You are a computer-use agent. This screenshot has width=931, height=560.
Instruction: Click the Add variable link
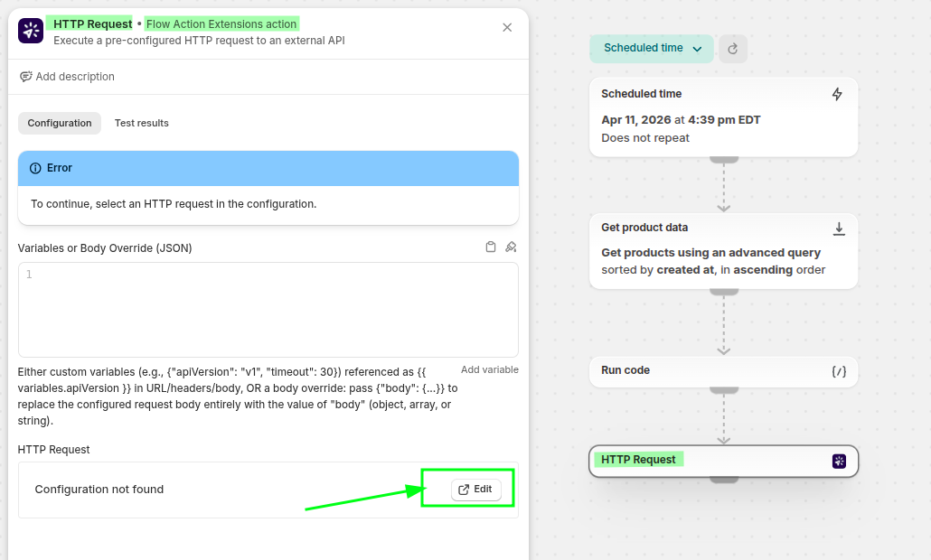tap(489, 369)
